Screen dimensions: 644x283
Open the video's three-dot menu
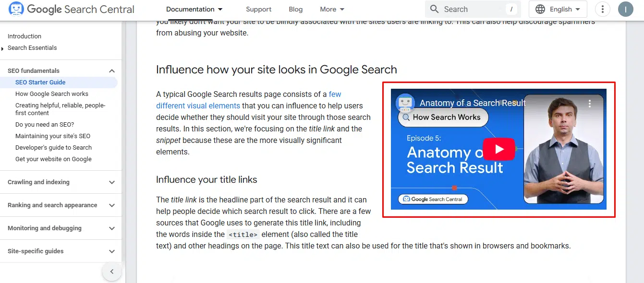pyautogui.click(x=590, y=103)
